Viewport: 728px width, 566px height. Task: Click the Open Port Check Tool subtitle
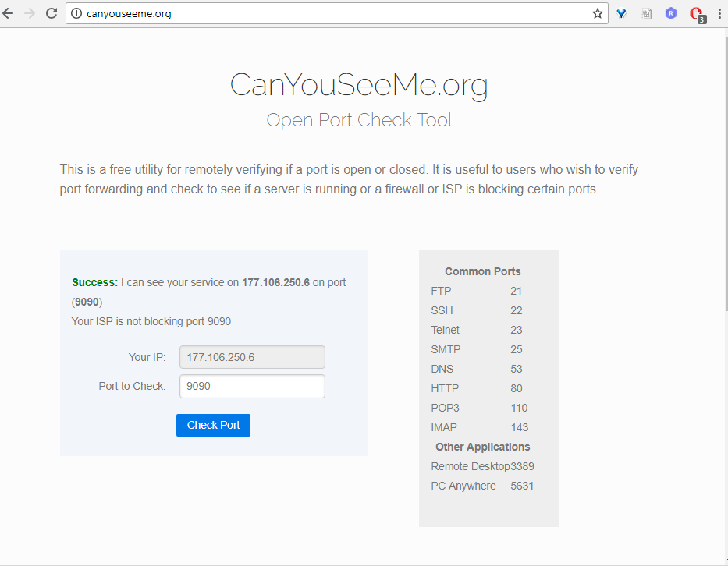tap(359, 120)
